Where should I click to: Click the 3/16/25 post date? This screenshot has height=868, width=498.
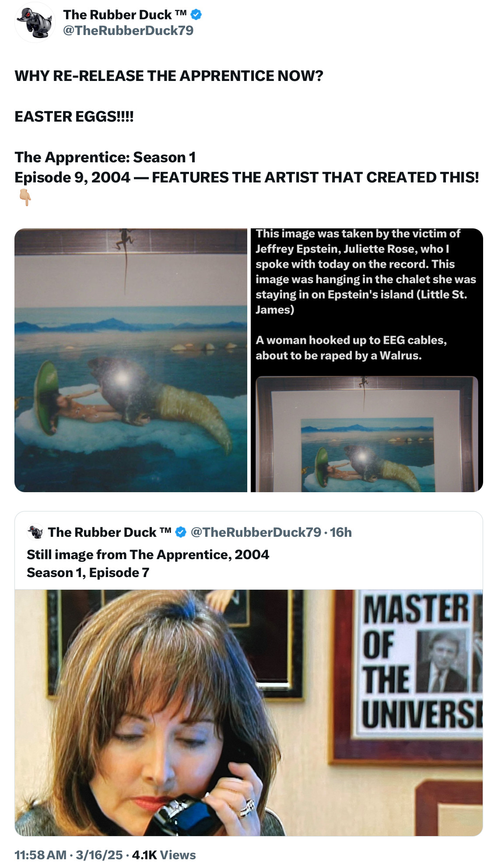[x=99, y=855]
